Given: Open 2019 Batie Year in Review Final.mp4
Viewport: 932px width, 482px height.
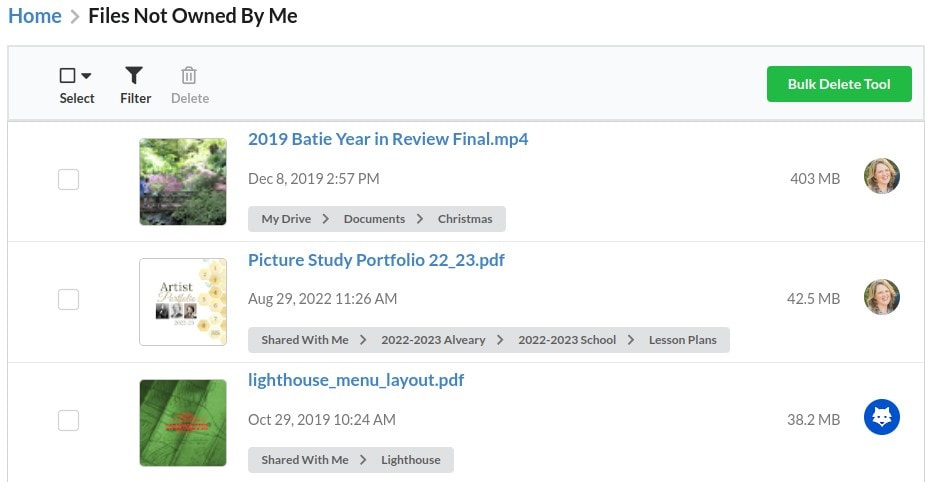Looking at the screenshot, I should click(x=388, y=139).
